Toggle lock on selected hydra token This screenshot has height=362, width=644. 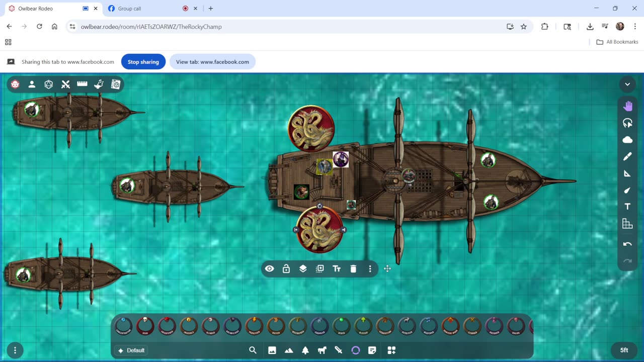(286, 269)
